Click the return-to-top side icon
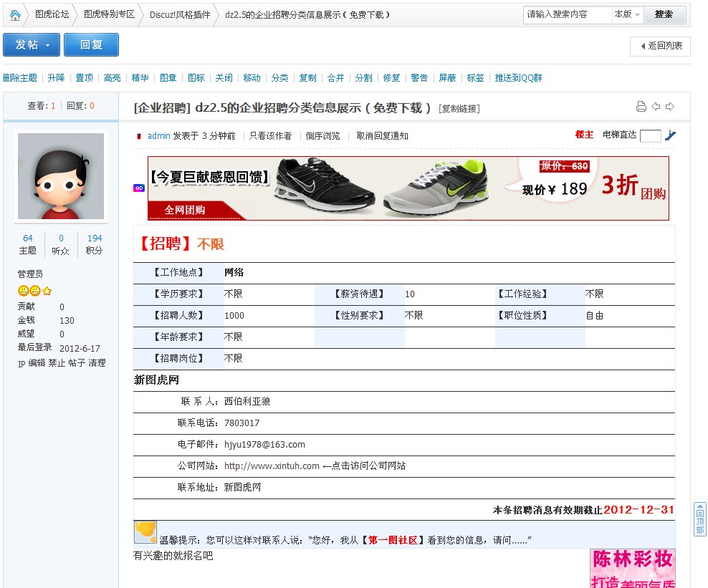Image resolution: width=708 pixels, height=588 pixels. coord(700,519)
